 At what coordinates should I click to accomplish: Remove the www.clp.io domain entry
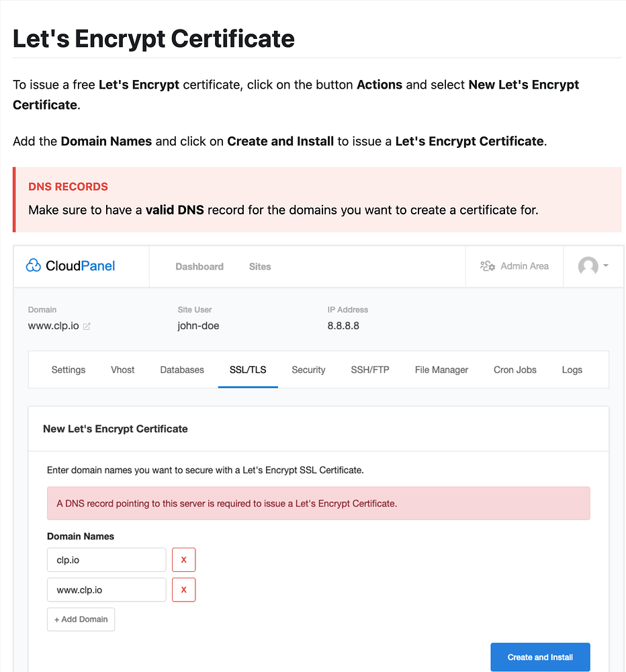pos(183,589)
